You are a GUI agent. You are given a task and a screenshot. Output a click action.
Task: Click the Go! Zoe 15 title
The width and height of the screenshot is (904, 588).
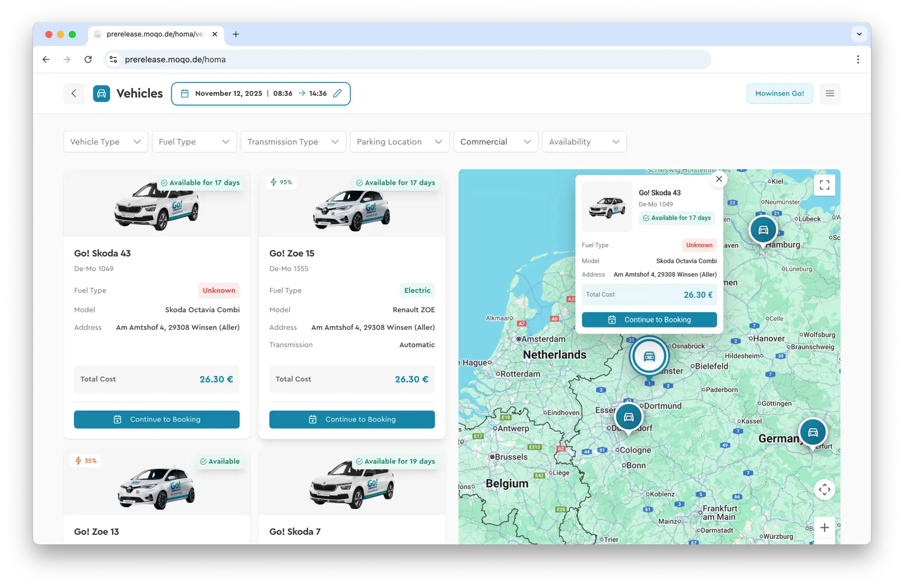coord(292,254)
